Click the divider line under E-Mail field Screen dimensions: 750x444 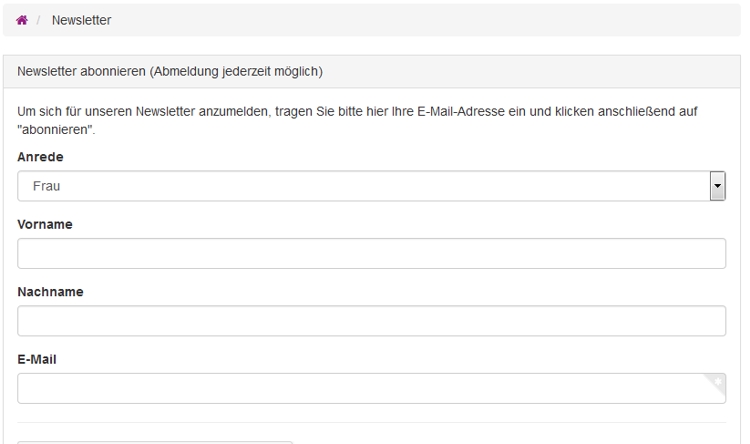pos(371,422)
